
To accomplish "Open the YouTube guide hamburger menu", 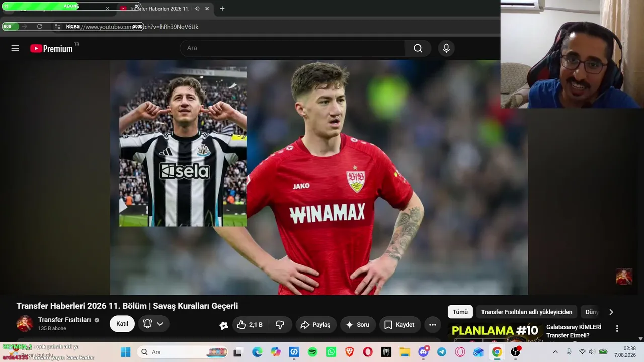I will pos(15,48).
